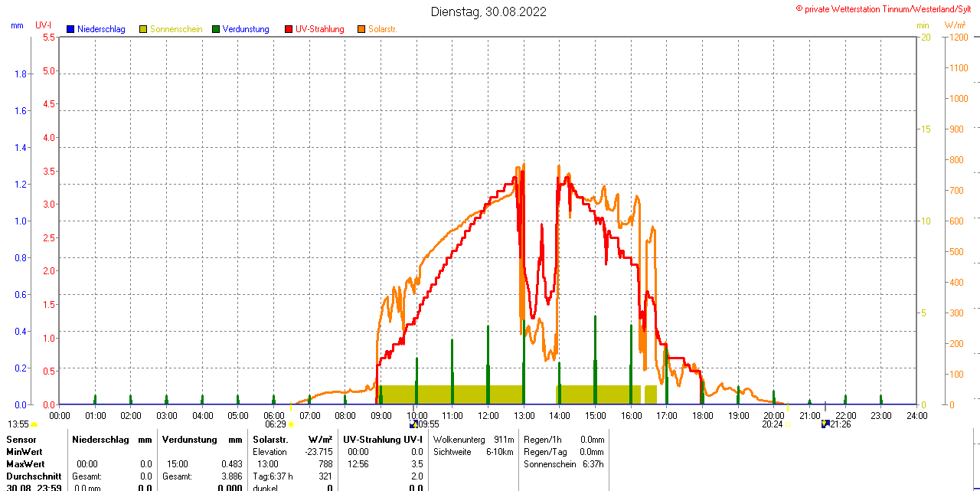Click the Sonnenschein 6:37h value in the table
This screenshot has width=980, height=491.
[x=591, y=464]
